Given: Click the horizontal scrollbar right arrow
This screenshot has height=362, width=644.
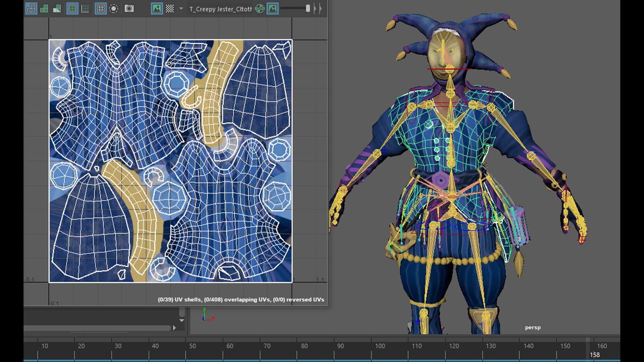Looking at the screenshot, I should point(174,328).
